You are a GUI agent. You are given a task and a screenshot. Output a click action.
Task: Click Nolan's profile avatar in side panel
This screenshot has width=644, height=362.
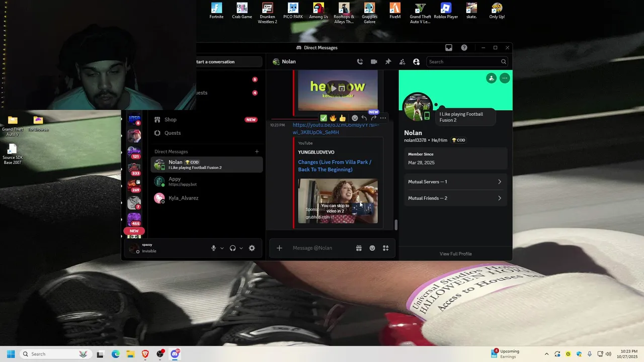click(417, 107)
